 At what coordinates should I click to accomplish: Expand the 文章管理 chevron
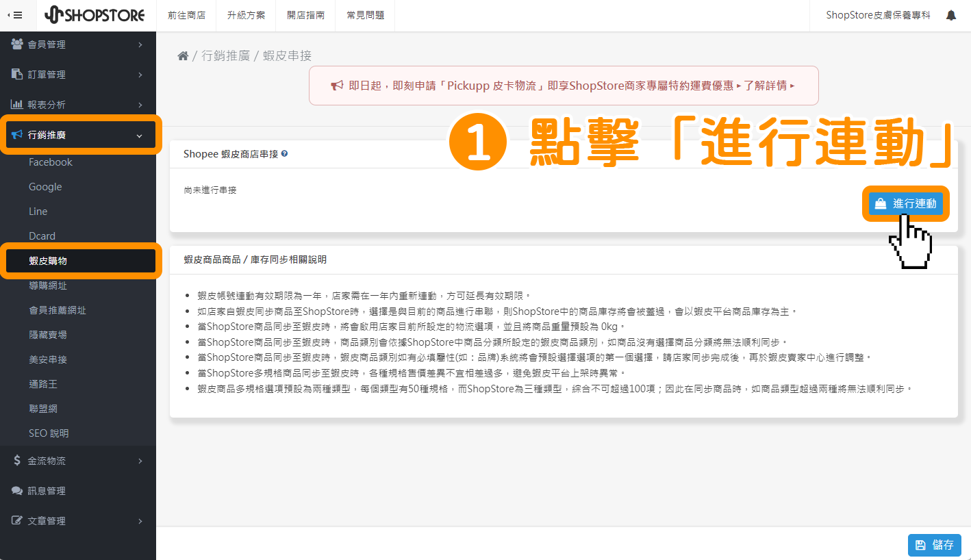pyautogui.click(x=140, y=521)
